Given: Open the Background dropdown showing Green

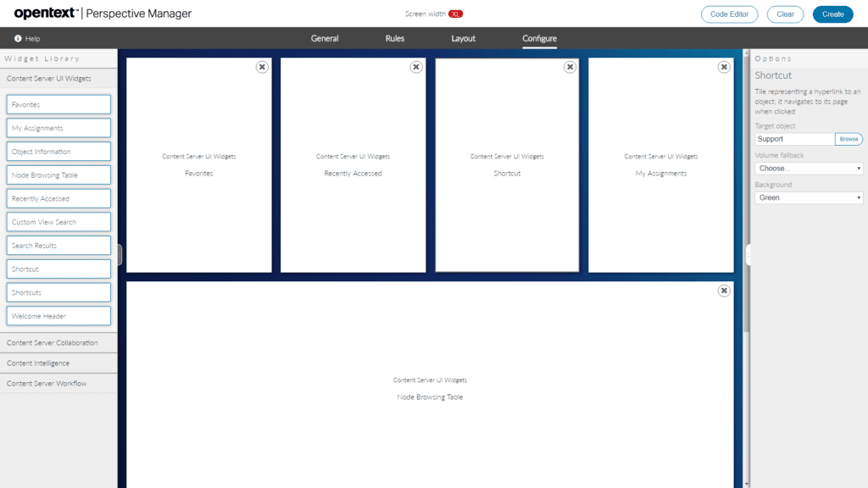Looking at the screenshot, I should click(808, 197).
